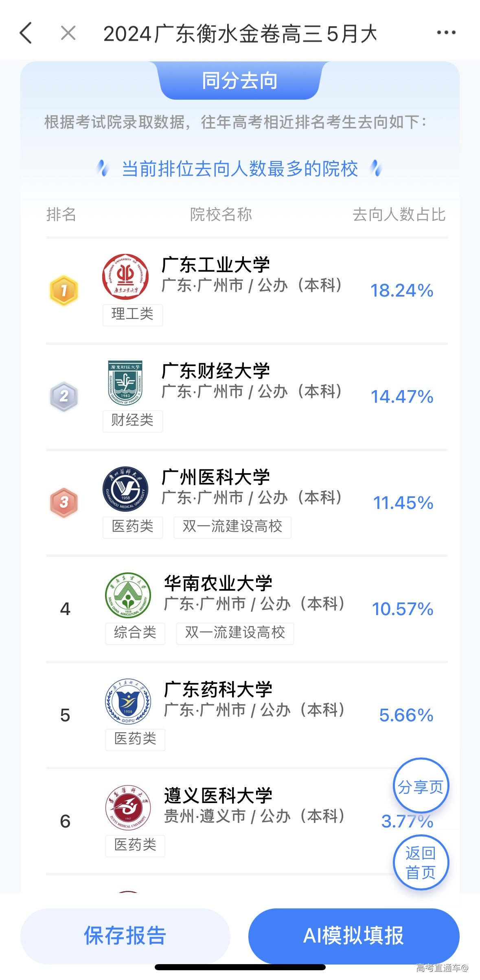The height and width of the screenshot is (980, 480).
Task: Click 广东药科大学 blue logo
Action: tap(128, 701)
